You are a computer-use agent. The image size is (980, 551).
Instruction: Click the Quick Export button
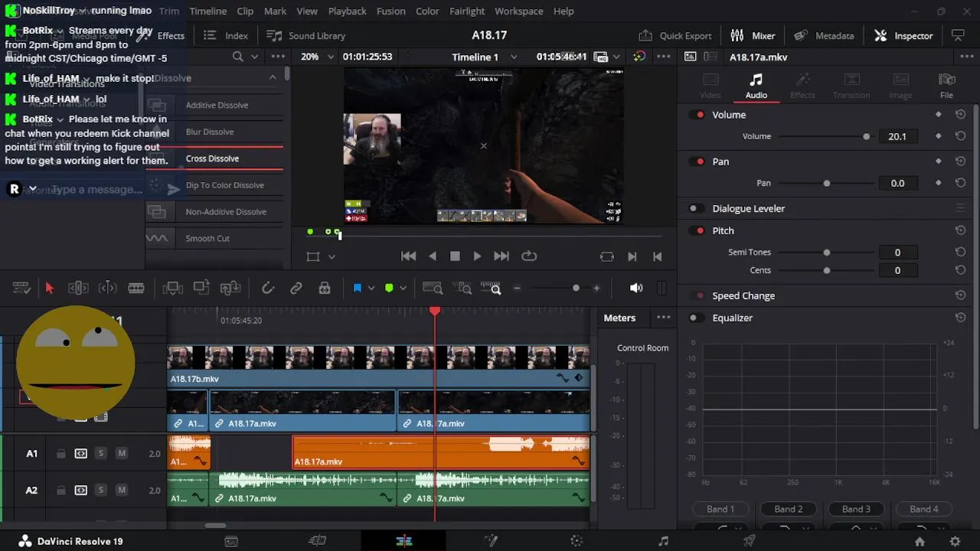coord(675,36)
